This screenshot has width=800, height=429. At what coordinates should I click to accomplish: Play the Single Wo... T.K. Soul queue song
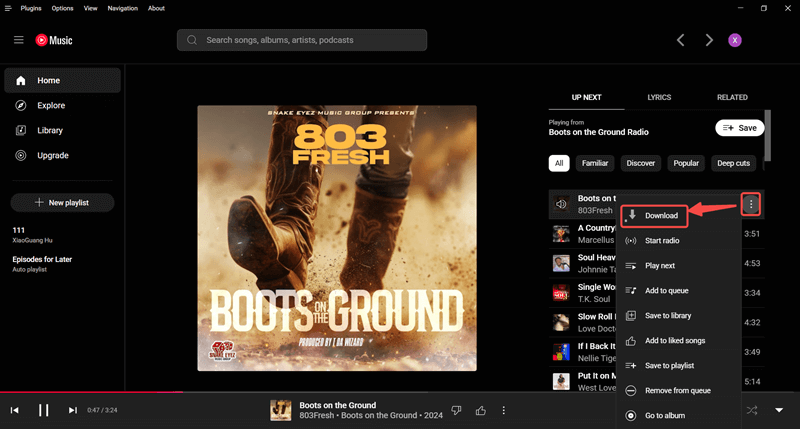[x=584, y=293]
